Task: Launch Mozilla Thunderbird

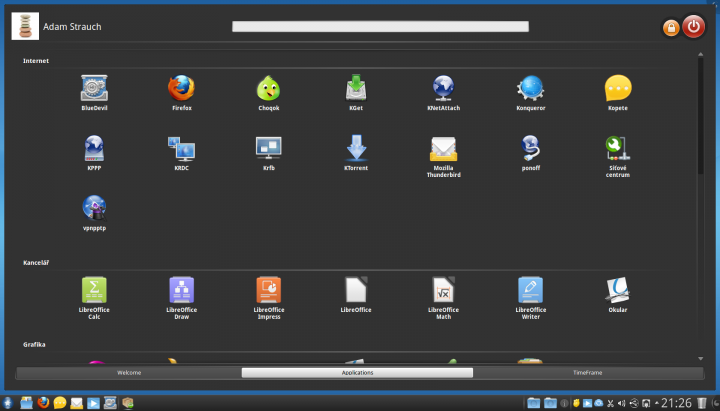Action: (x=443, y=156)
